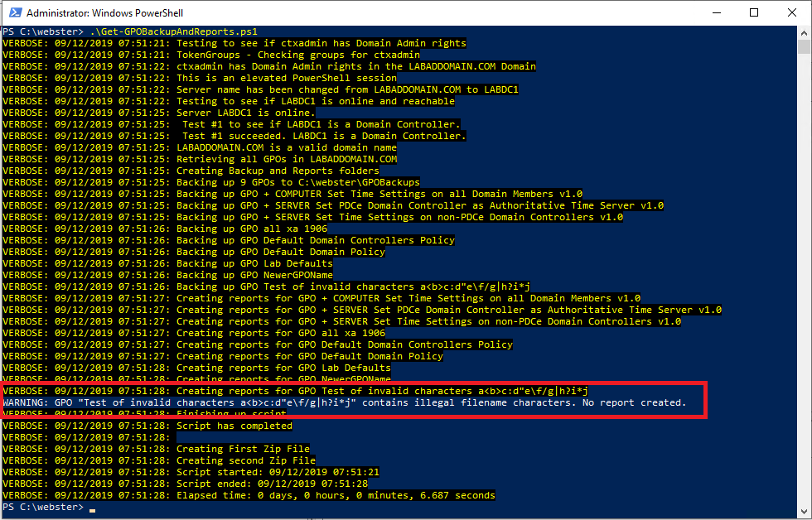Screen dimensions: 812x520
Task: Minimize the PowerShell window
Action: point(715,13)
